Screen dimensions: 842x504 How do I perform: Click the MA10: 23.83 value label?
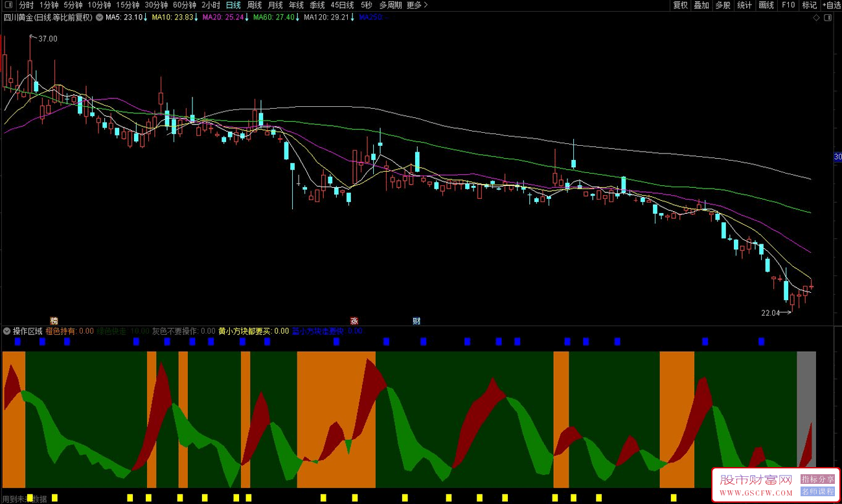click(x=172, y=17)
